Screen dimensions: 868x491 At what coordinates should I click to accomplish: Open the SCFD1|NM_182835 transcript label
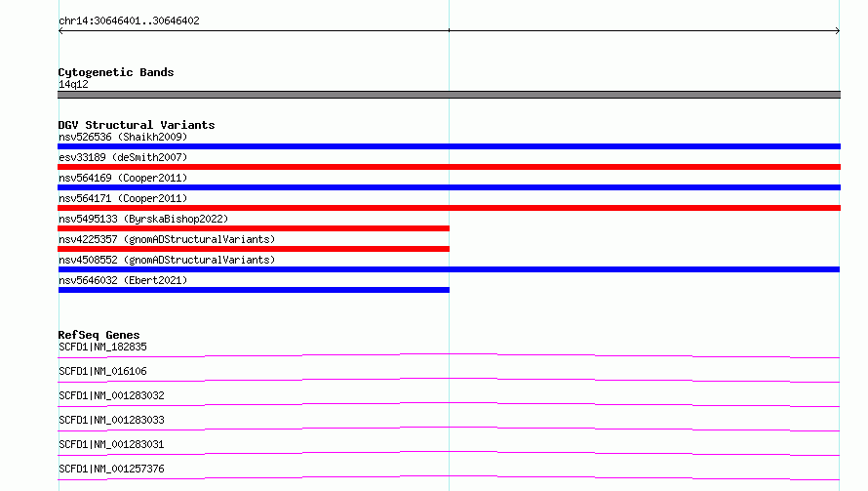point(102,347)
